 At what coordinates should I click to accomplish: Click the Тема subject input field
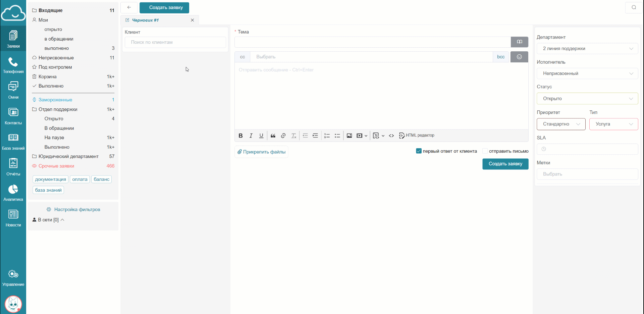click(372, 42)
